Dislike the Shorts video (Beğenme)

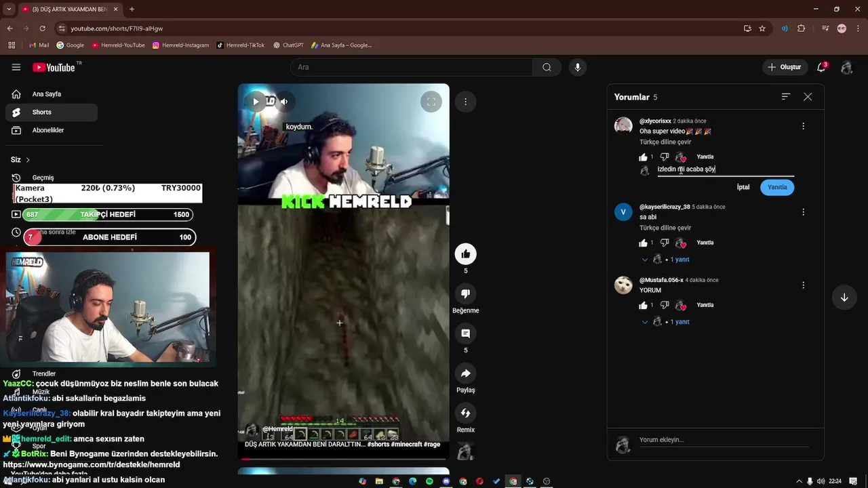[x=465, y=293]
